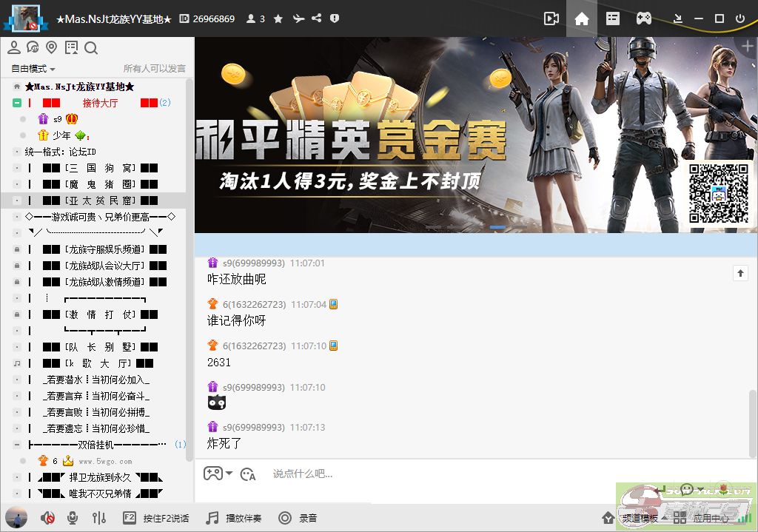The image size is (758, 532).
Task: Click the 捍卫龙族到永久 row
Action: (x=100, y=477)
